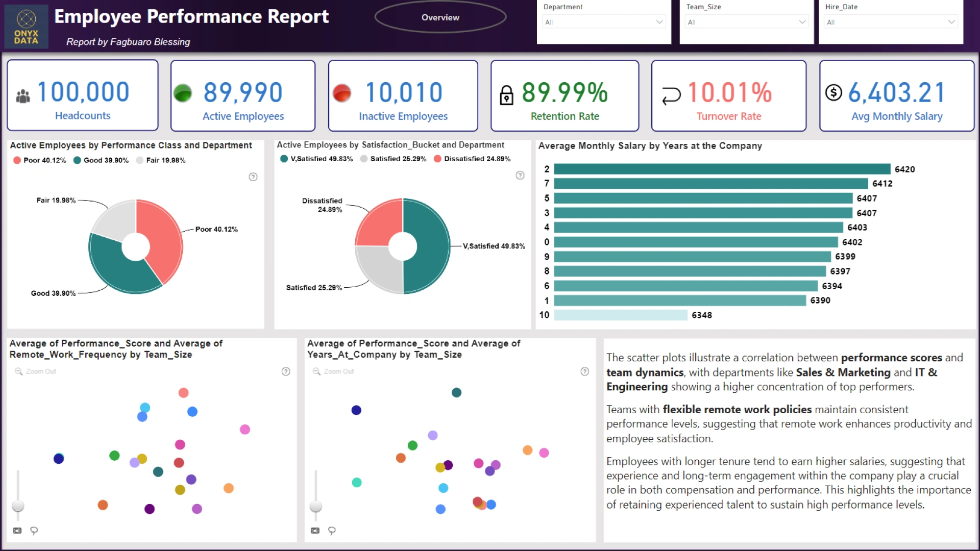Toggle the Fair 19.98% legend item
This screenshot has height=551, width=980.
coord(161,160)
